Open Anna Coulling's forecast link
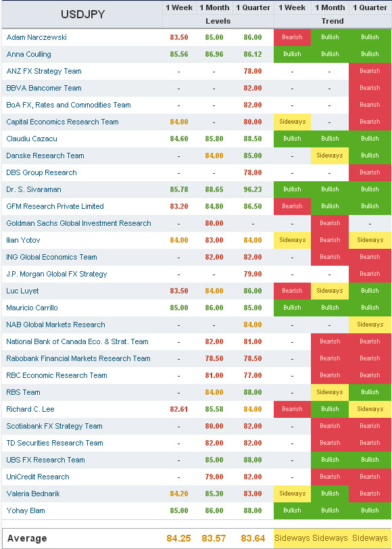Viewport: 392px width, 549px height. coord(28,54)
